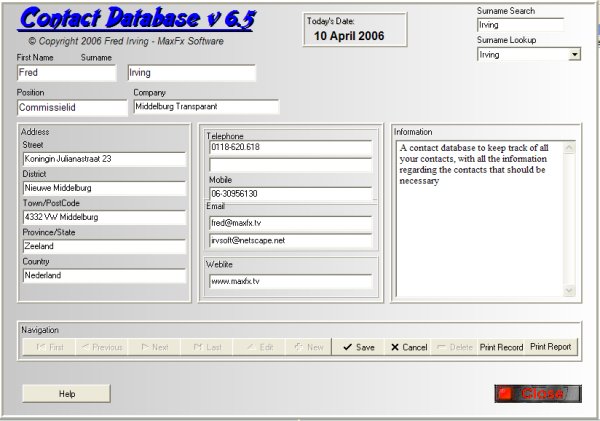
Task: Open the Help button
Action: click(67, 394)
